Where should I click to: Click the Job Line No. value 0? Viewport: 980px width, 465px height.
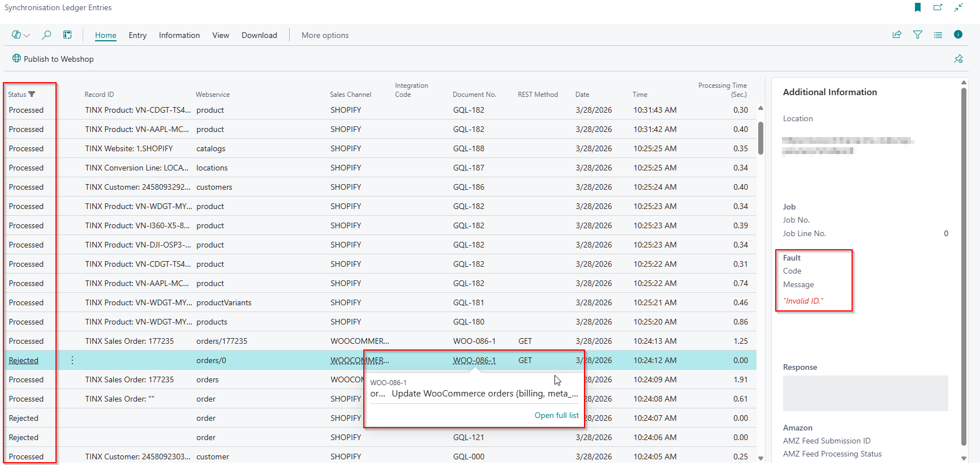(x=946, y=233)
